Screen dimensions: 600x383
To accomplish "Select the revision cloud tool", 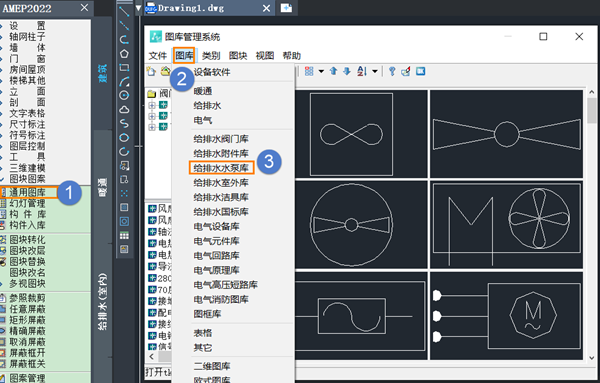I will (x=124, y=109).
